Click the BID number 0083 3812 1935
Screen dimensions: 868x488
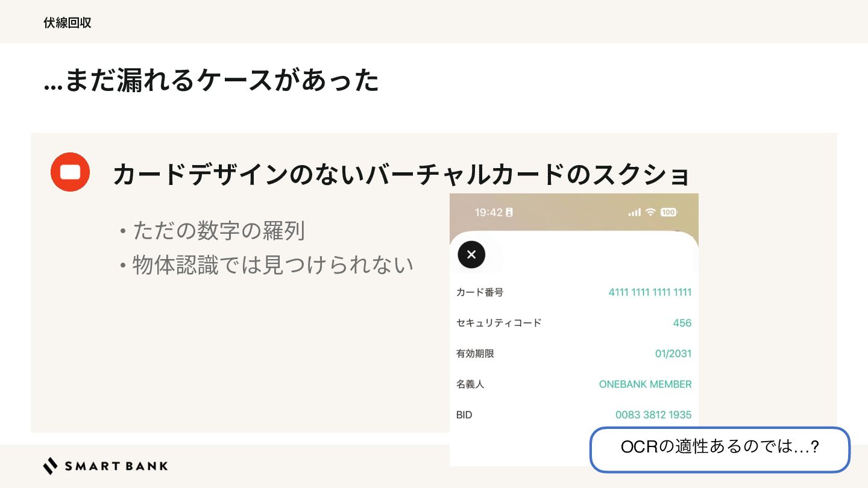pos(653,415)
